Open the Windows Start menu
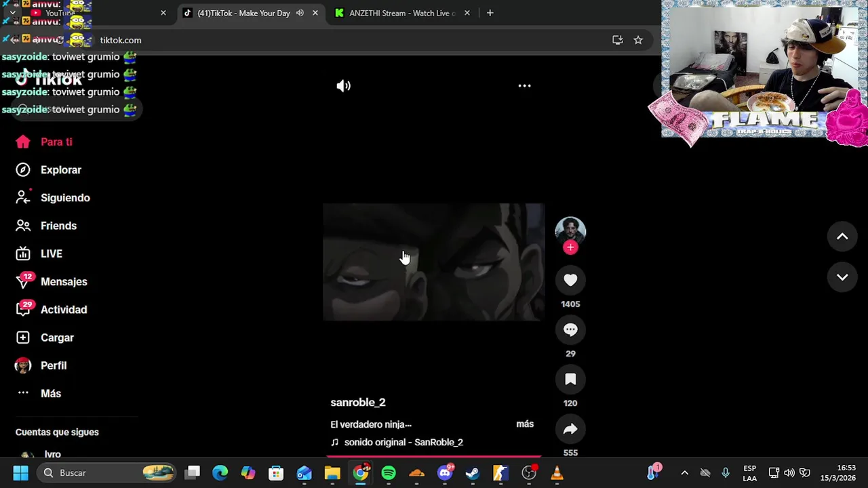Screen dimensions: 868x488 (x=20, y=472)
